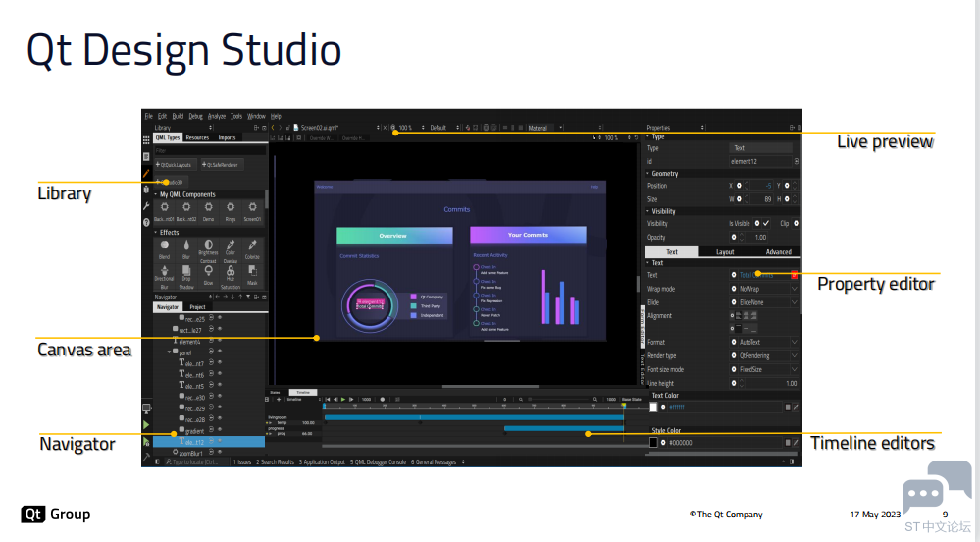Toggle visibility eye of gradient item
The height and width of the screenshot is (542, 980).
(211, 430)
